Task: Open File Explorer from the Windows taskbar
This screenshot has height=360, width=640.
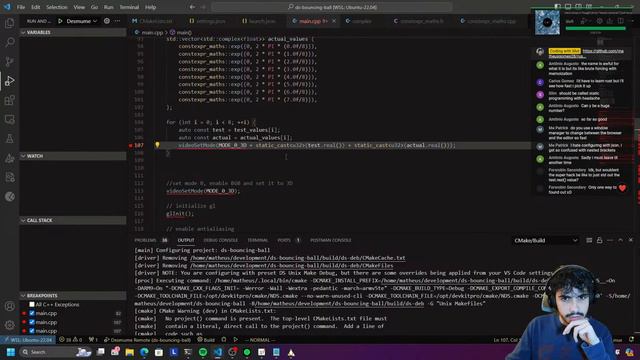Action: [x=130, y=352]
